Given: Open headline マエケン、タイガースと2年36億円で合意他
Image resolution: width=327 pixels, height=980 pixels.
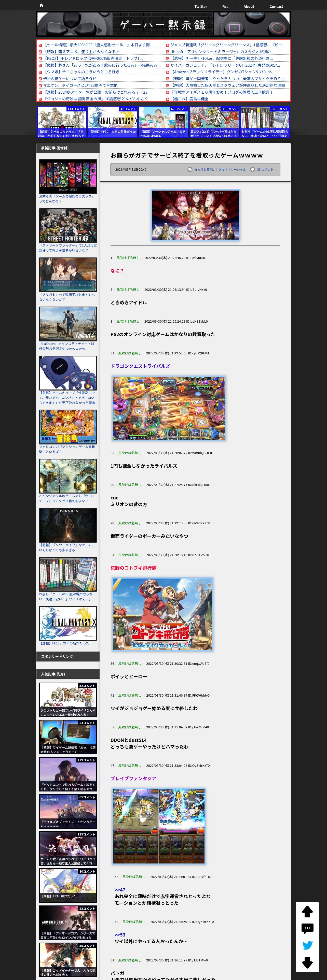Looking at the screenshot, I should tap(80, 85).
